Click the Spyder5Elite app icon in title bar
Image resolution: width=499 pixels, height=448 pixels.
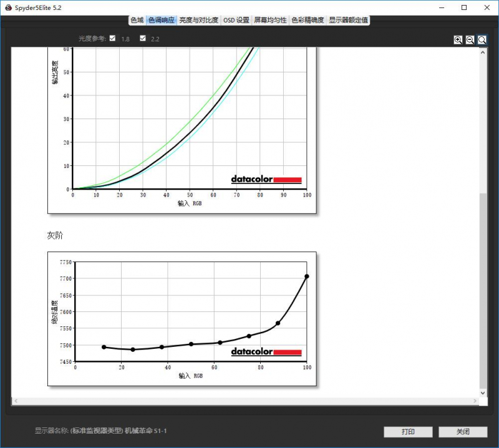7,7
